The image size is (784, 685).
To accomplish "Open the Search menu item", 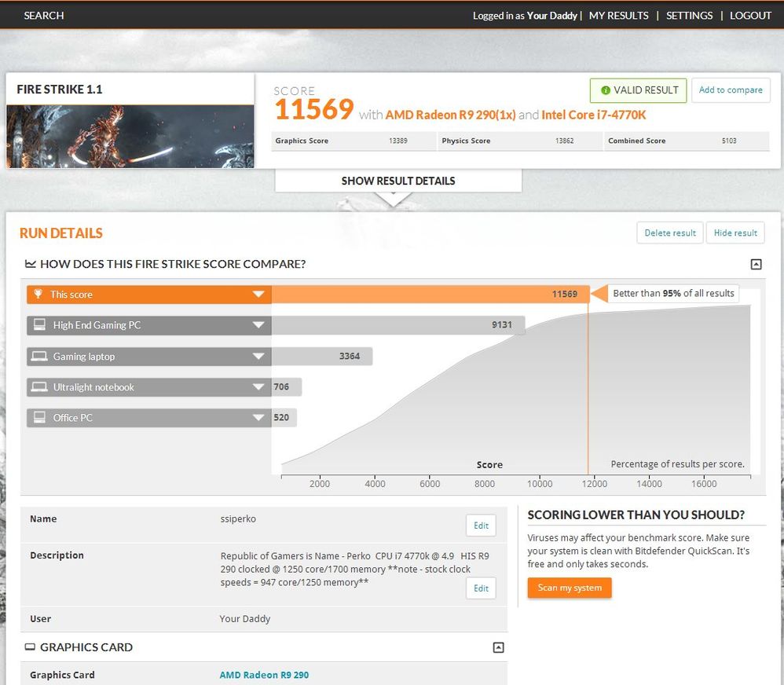I will click(44, 16).
